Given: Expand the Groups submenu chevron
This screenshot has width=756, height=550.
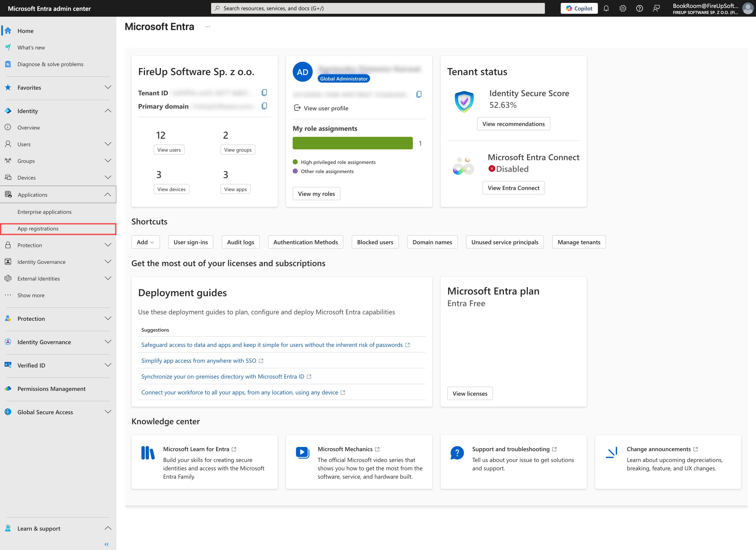Looking at the screenshot, I should tap(108, 161).
